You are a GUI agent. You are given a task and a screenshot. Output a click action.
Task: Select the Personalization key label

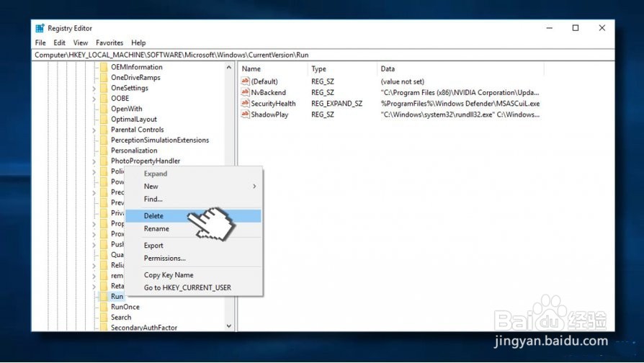coord(134,151)
